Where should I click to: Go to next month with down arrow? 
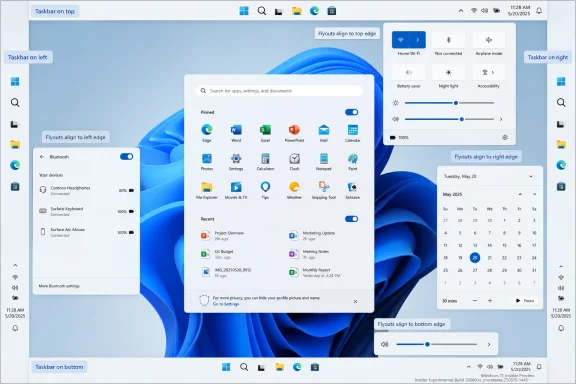click(x=534, y=194)
